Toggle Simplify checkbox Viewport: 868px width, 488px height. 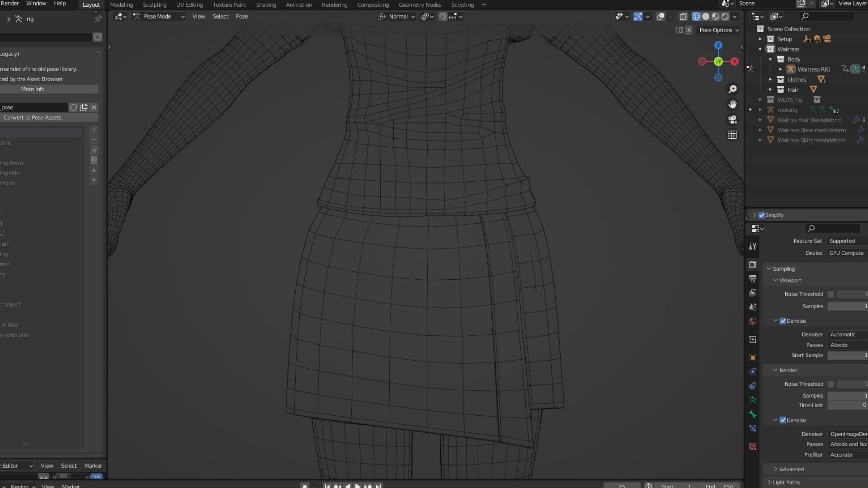[x=762, y=216]
